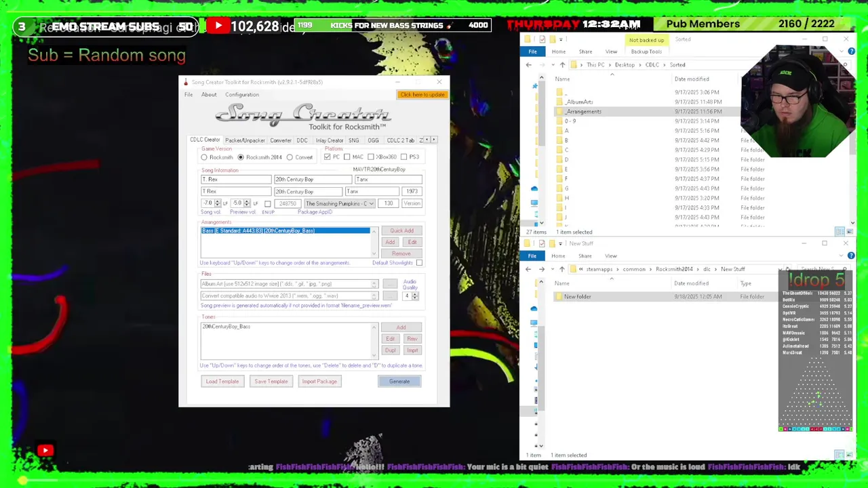The height and width of the screenshot is (488, 868).
Task: Click the arrangements list scrollbar
Action: (373, 243)
